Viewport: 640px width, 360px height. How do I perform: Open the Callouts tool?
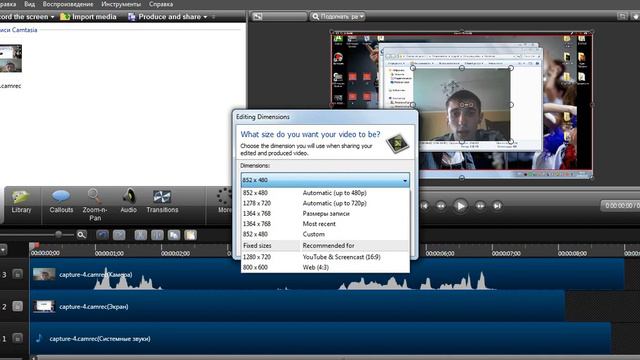[61, 202]
